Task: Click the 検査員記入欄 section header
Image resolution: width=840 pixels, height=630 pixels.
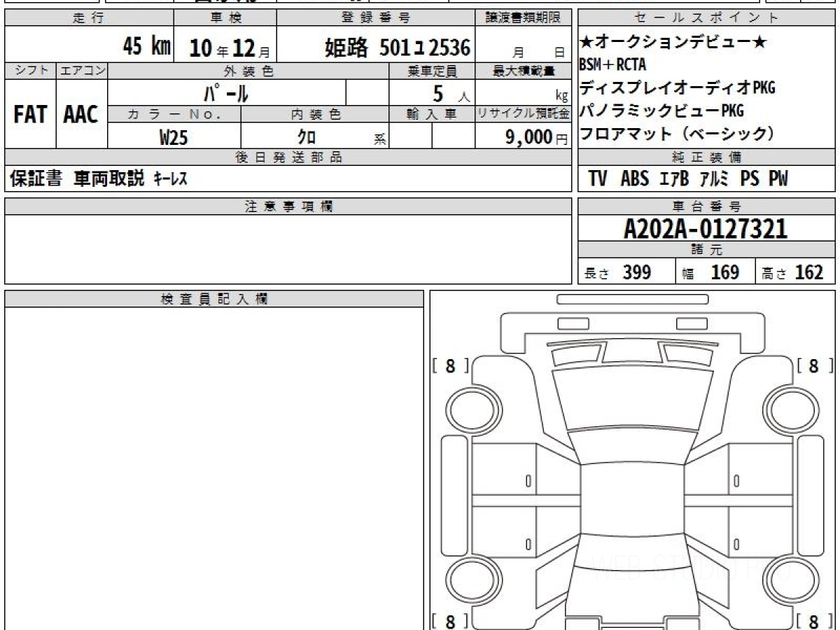Action: click(x=213, y=300)
